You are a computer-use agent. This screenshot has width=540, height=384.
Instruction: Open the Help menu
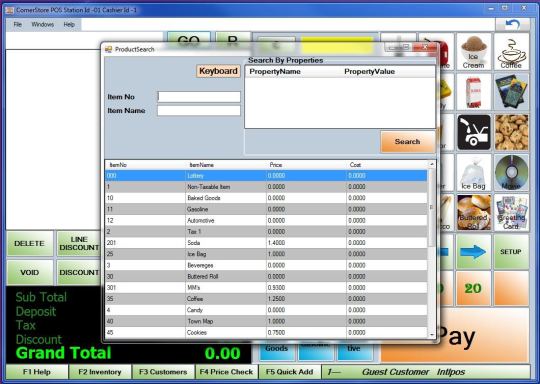69,24
